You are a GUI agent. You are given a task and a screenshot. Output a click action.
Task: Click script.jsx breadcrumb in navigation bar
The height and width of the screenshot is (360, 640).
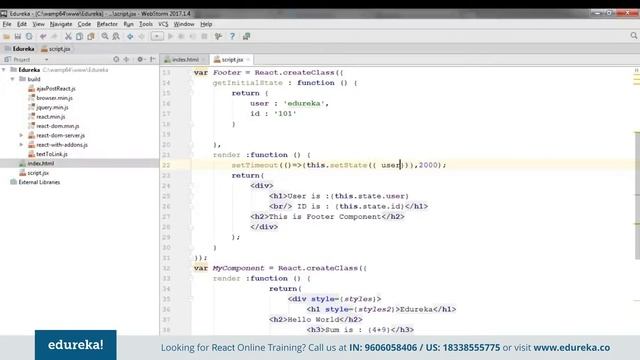(x=56, y=49)
